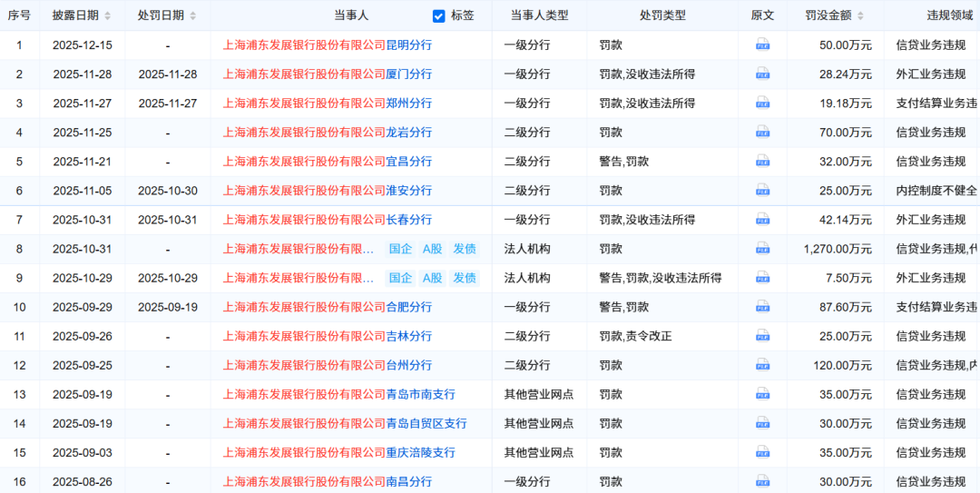
Task: Select the 87.60万元 penalty amount cell
Action: [847, 307]
